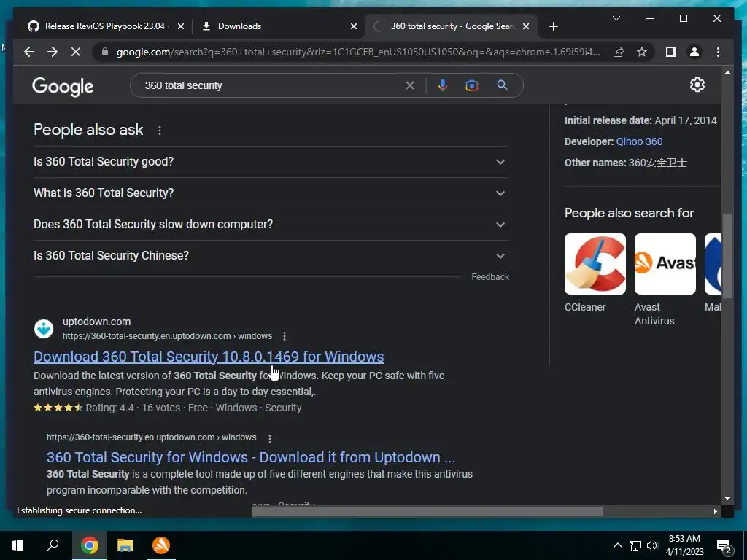This screenshot has width=747, height=560.
Task: Show hidden system tray icons
Action: [617, 545]
